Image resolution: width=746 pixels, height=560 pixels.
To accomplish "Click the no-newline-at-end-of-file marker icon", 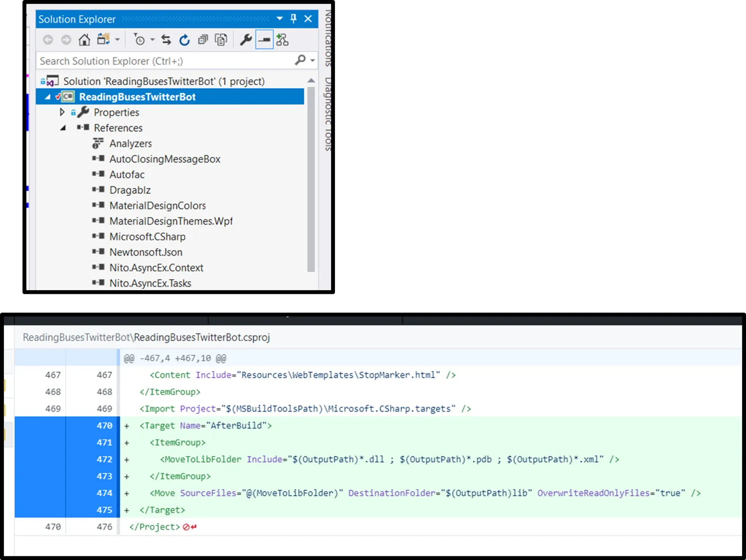I will click(190, 527).
